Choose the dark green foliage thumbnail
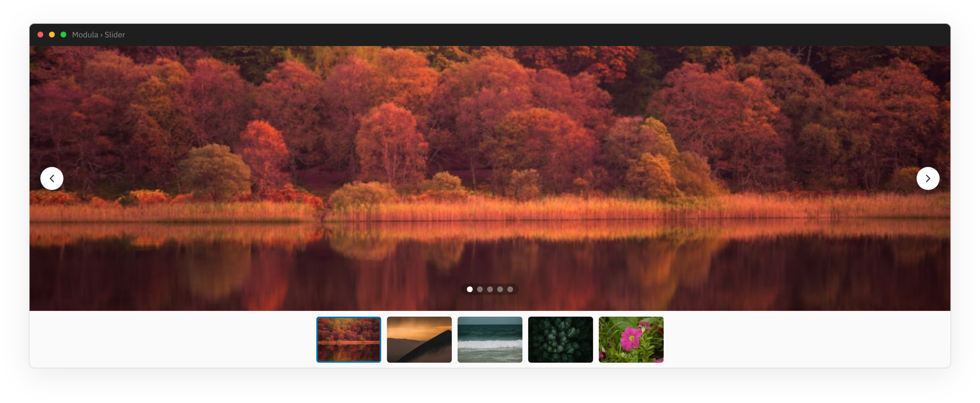Screen dimensions: 980x403 click(x=560, y=340)
